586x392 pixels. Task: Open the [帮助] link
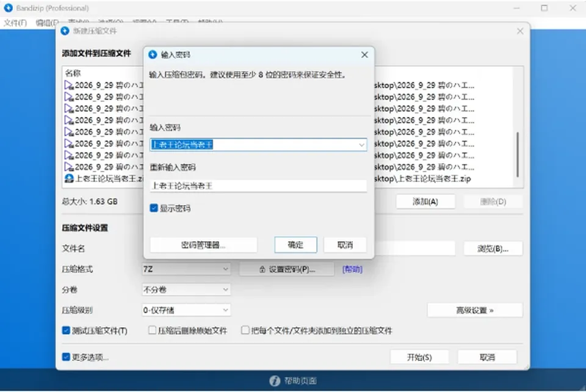click(x=352, y=269)
